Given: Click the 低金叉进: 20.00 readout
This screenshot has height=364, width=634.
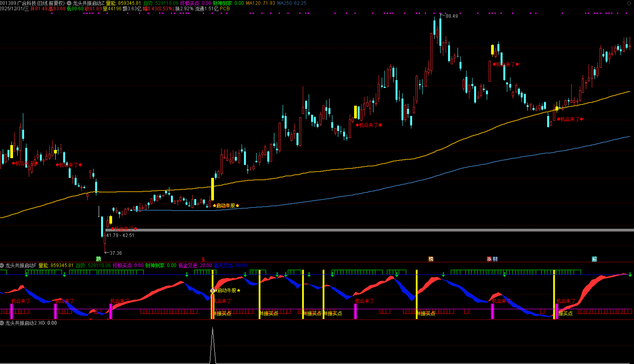Looking at the screenshot, I should [195, 265].
